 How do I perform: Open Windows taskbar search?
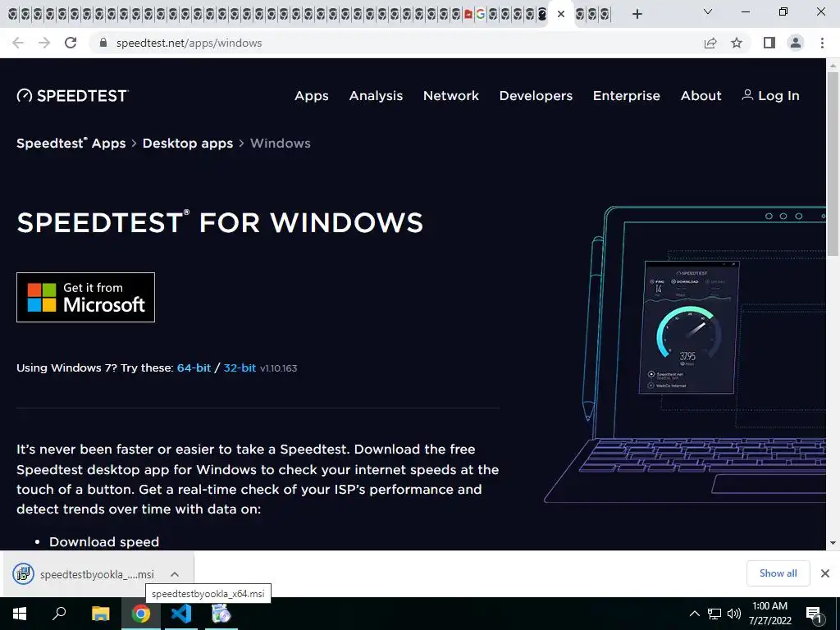(x=59, y=614)
